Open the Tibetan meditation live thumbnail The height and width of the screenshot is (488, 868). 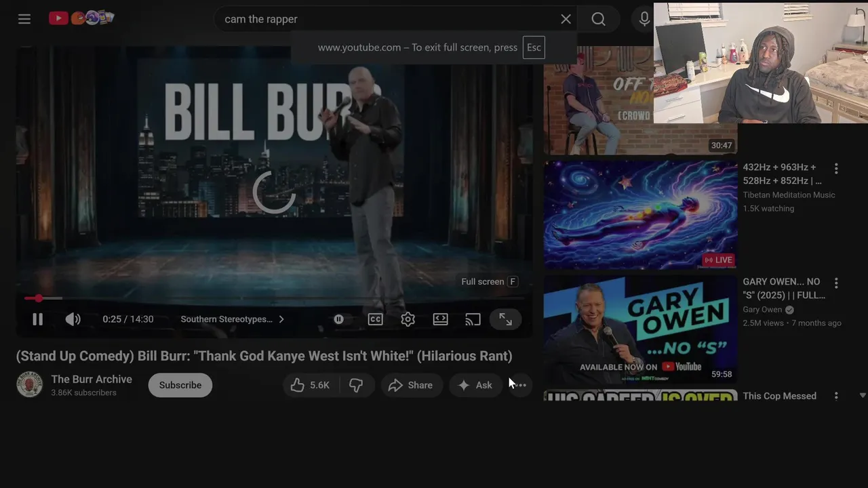click(x=640, y=214)
